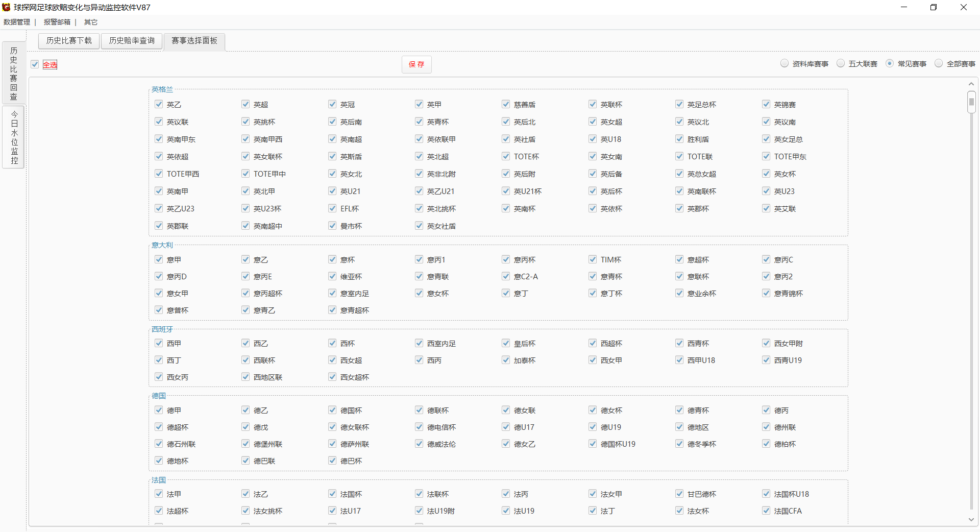Toggle the 法U19附 checkbox

tap(419, 511)
